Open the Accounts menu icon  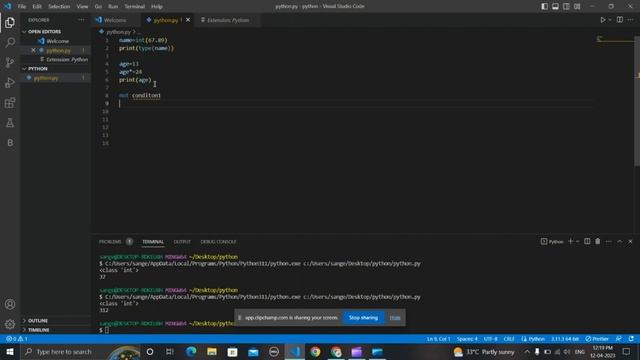10,304
